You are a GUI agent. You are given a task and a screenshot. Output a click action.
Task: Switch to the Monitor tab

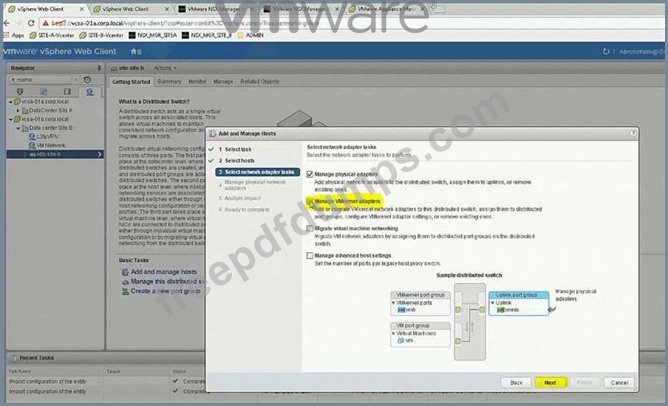(197, 81)
